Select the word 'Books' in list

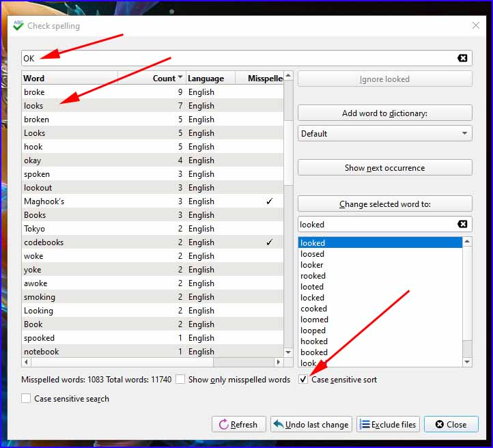click(152, 214)
